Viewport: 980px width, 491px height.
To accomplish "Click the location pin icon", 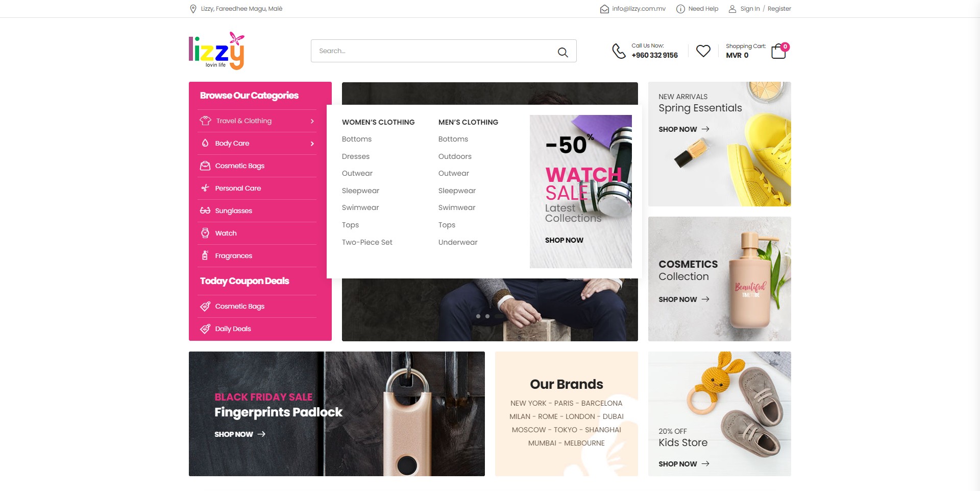I will 193,9.
